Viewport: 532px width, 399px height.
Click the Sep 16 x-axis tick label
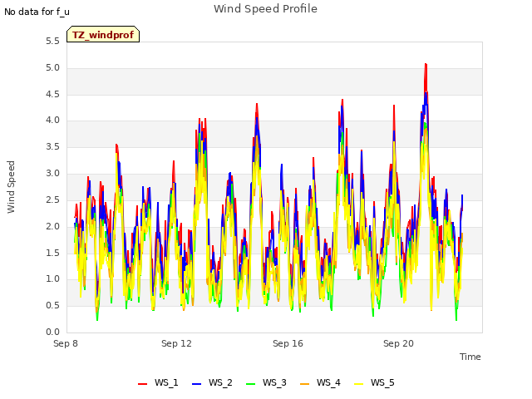[x=288, y=343]
